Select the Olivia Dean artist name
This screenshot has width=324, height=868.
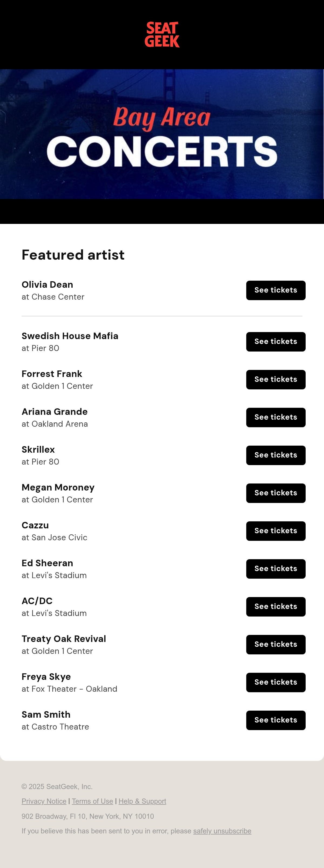(48, 285)
